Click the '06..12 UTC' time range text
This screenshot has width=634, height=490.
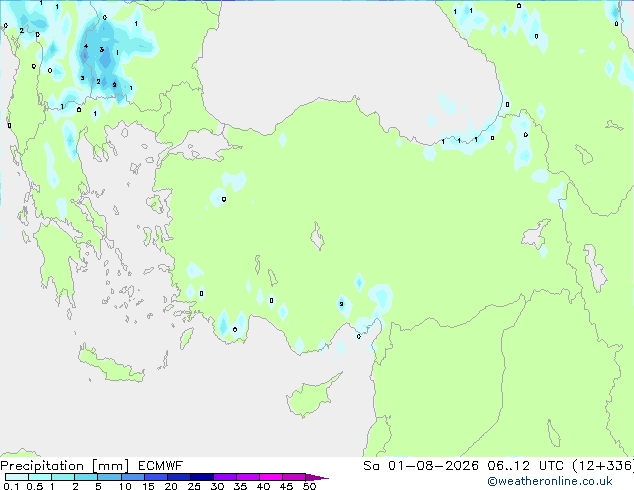[x=525, y=466]
